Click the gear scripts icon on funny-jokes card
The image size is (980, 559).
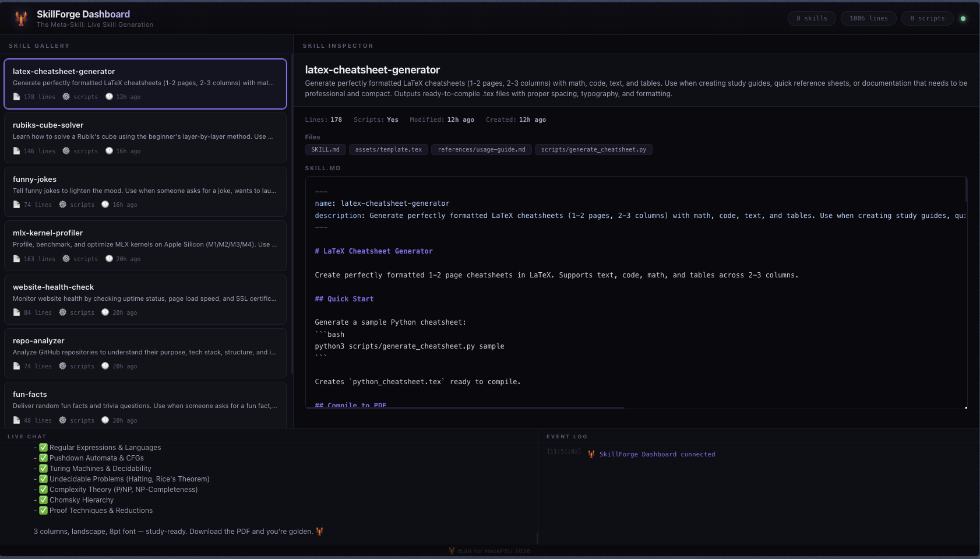[63, 205]
